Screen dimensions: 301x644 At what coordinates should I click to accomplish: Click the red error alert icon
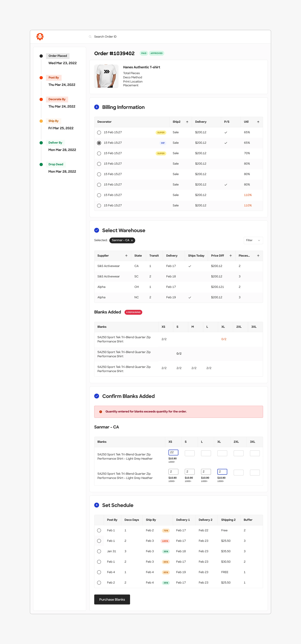tap(101, 412)
